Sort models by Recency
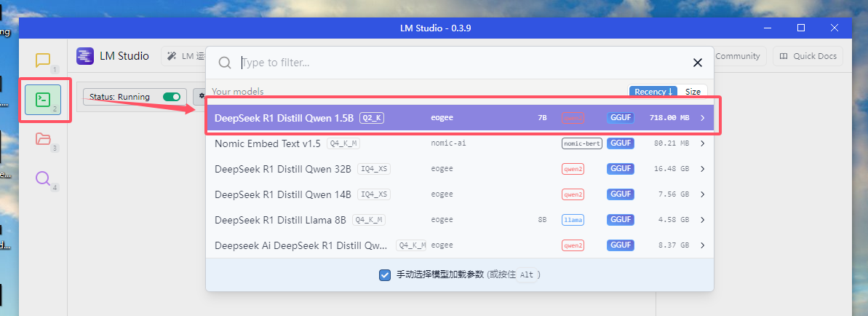This screenshot has width=868, height=316. point(653,92)
